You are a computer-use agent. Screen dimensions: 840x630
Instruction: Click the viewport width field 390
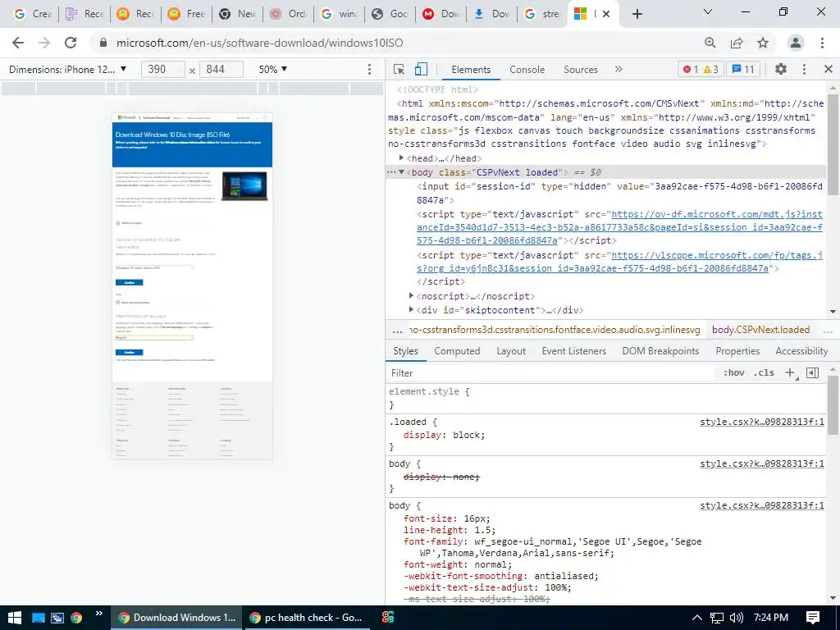coord(162,69)
